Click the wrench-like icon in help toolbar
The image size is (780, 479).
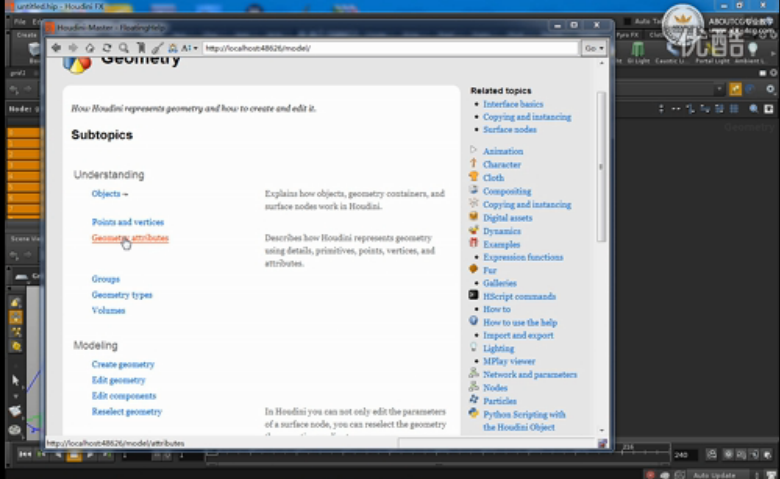click(x=157, y=48)
